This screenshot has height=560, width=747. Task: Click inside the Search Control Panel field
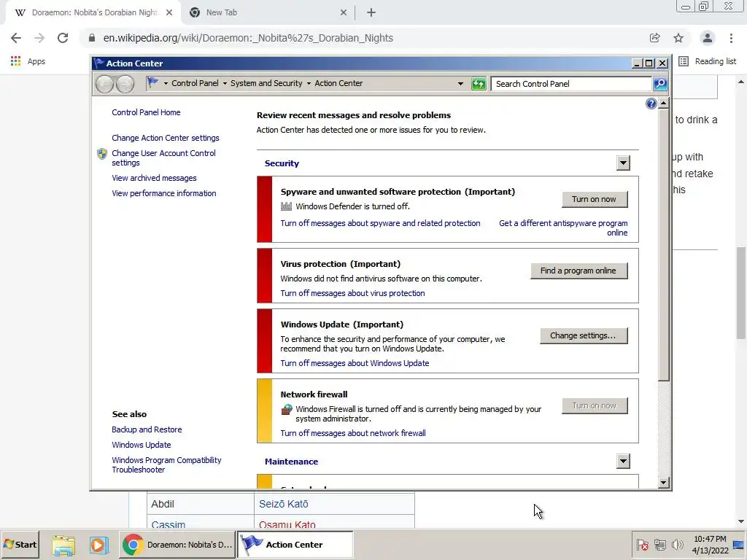pyautogui.click(x=572, y=84)
